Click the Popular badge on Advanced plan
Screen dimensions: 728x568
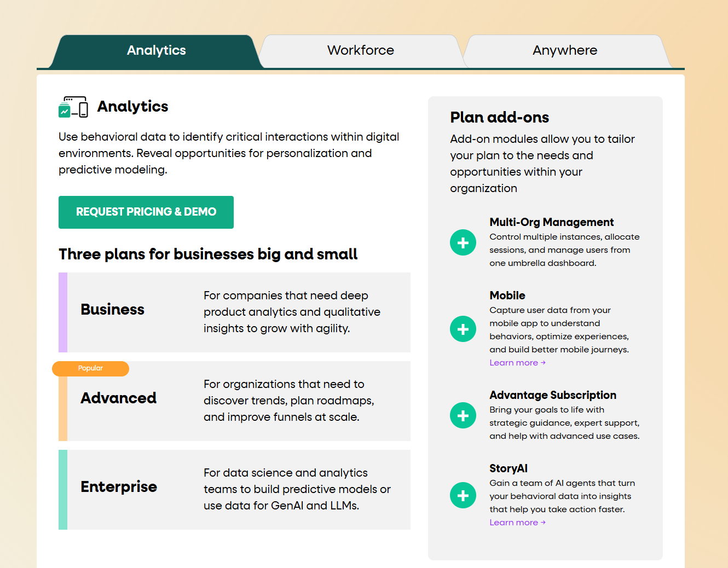[90, 368]
